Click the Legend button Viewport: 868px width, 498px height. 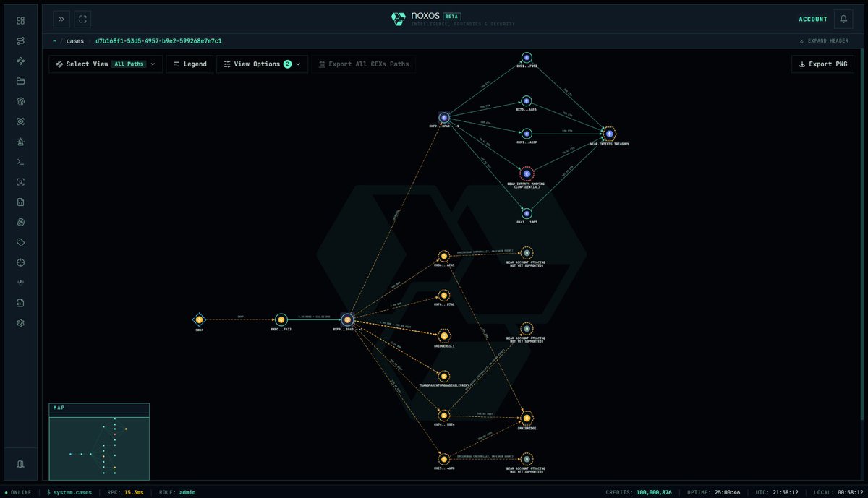(190, 64)
